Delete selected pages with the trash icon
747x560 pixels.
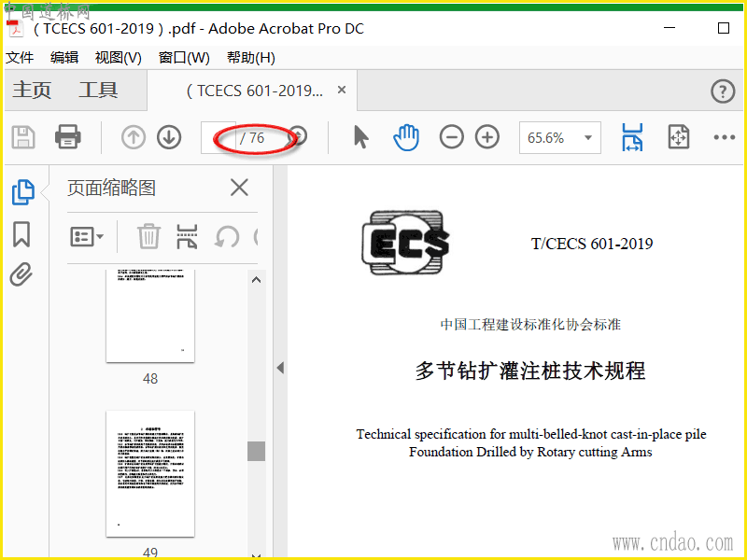[x=148, y=236]
